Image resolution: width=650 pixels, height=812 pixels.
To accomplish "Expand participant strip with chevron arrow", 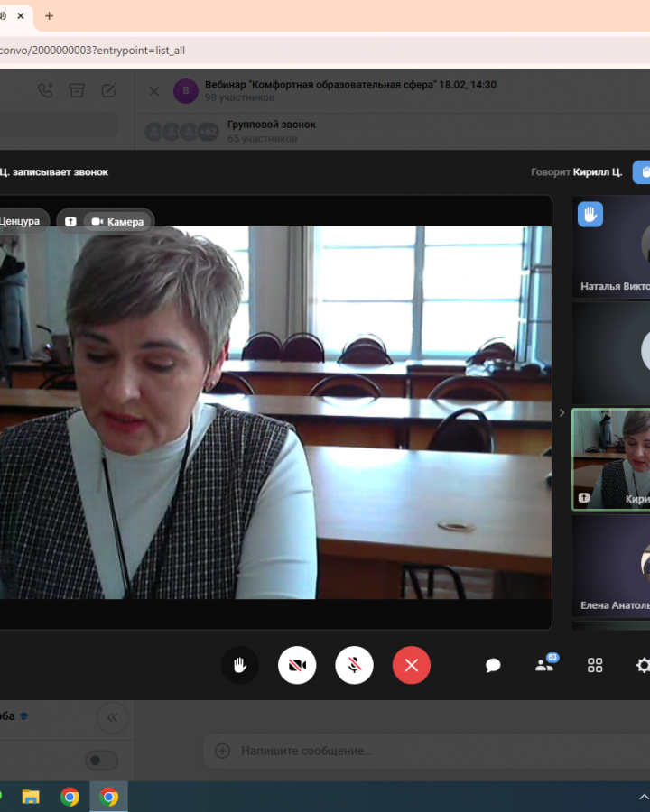I will click(x=562, y=413).
